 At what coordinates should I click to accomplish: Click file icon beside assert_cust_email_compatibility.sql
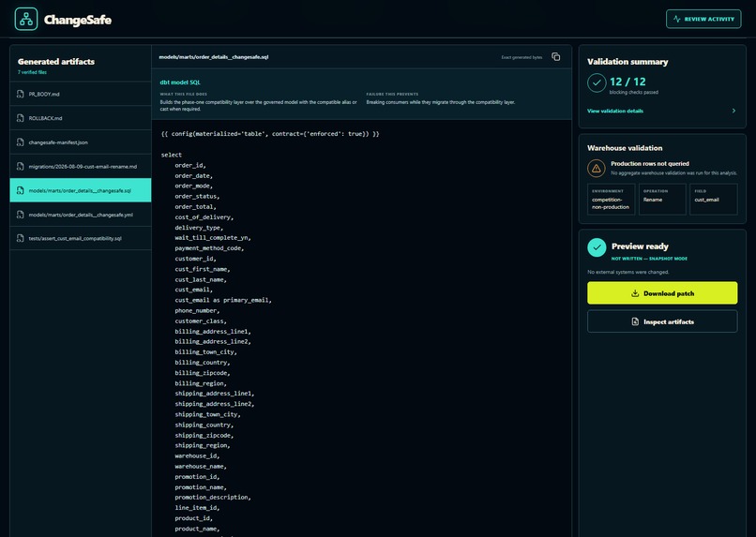[x=21, y=238]
